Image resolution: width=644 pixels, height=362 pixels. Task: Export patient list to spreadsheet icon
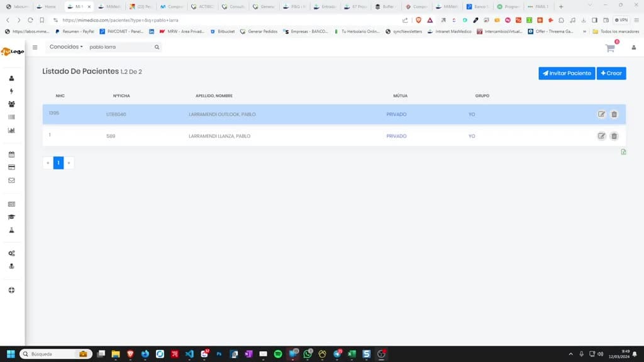click(x=623, y=152)
